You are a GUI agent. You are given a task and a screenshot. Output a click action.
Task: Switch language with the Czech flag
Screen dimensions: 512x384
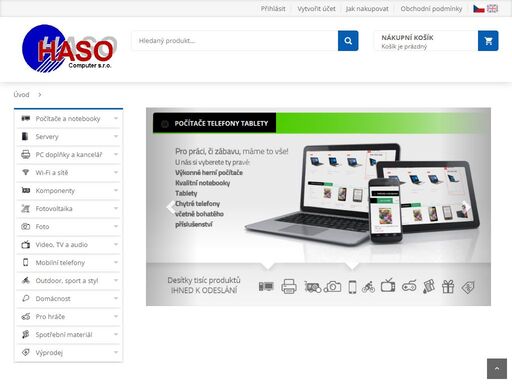click(x=479, y=9)
